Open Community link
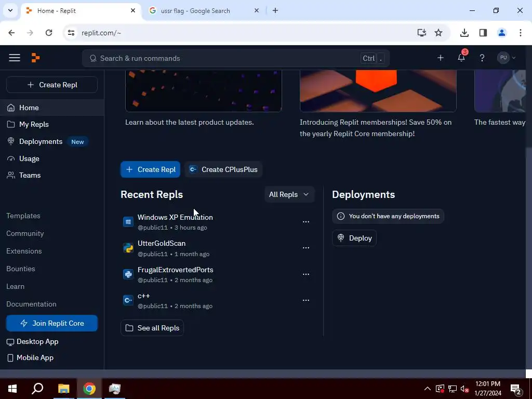 coord(25,233)
